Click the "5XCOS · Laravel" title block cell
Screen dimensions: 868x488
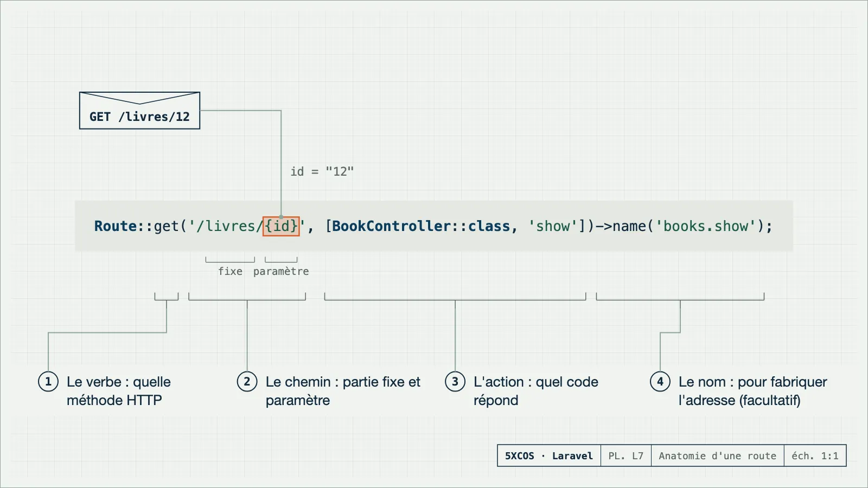pos(549,456)
